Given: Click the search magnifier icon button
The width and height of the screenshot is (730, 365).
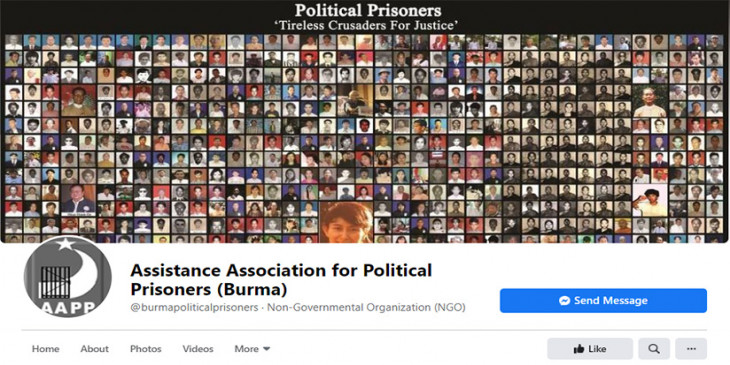Looking at the screenshot, I should click(654, 349).
